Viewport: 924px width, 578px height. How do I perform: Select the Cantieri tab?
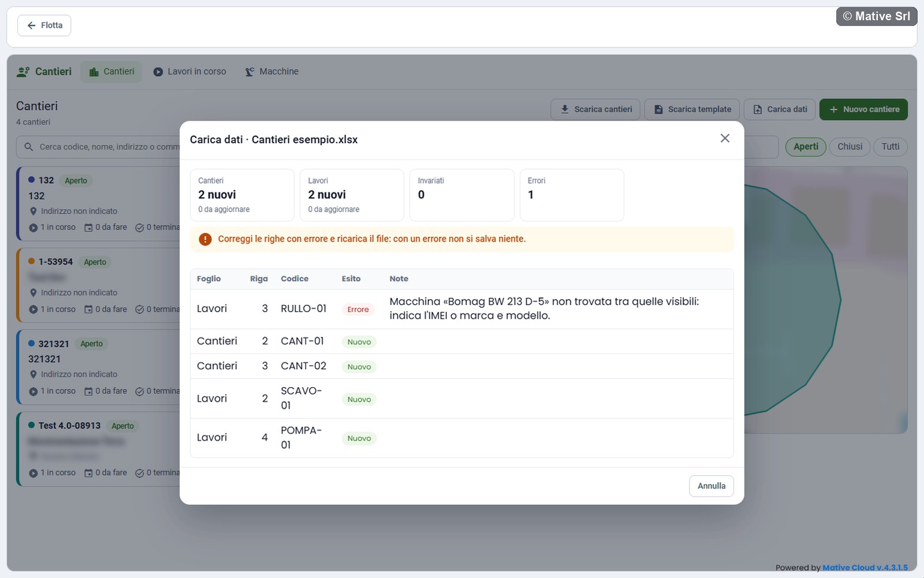coord(111,72)
